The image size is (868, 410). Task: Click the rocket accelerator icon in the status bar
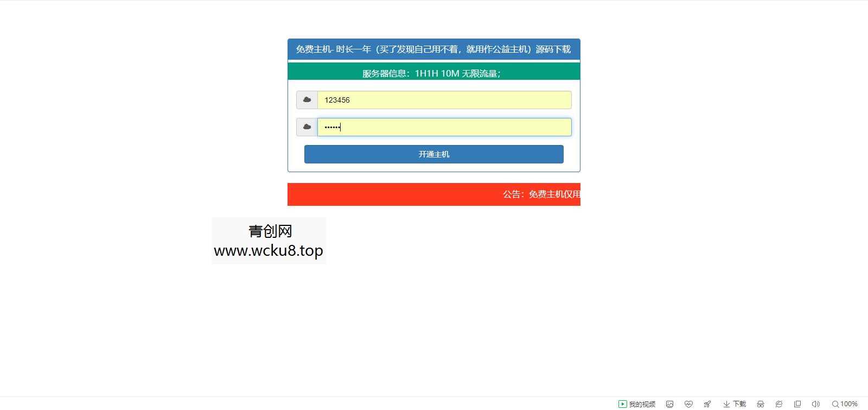(x=707, y=404)
